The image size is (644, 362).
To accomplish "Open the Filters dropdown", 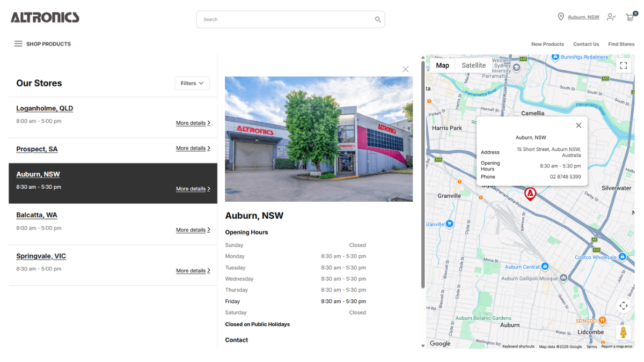I will (x=192, y=83).
